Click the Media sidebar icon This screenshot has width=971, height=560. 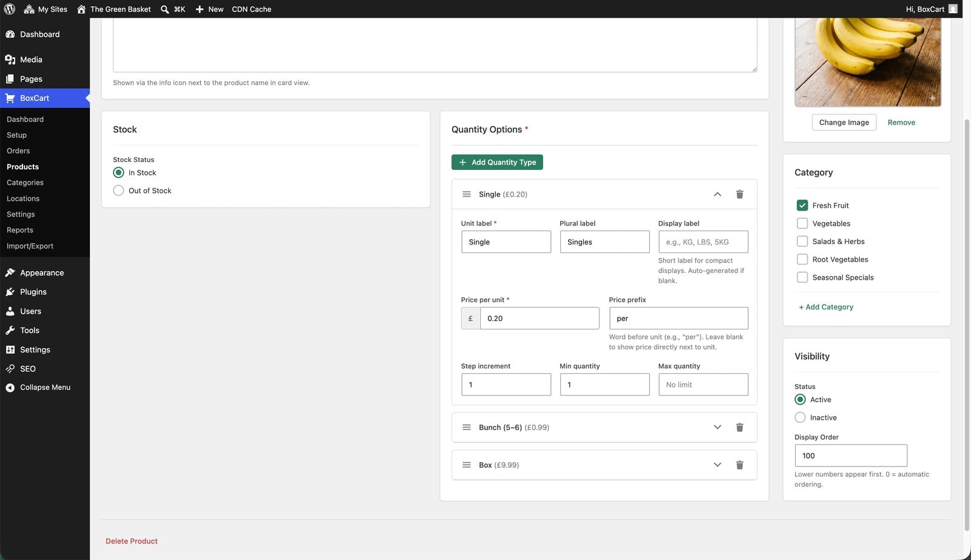click(x=10, y=59)
